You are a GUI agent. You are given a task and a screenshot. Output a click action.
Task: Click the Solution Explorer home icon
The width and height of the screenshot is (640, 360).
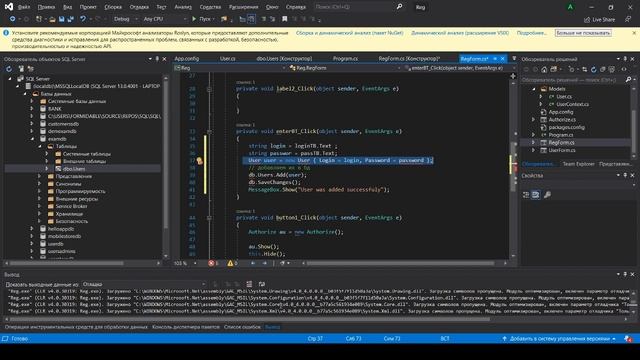544,69
